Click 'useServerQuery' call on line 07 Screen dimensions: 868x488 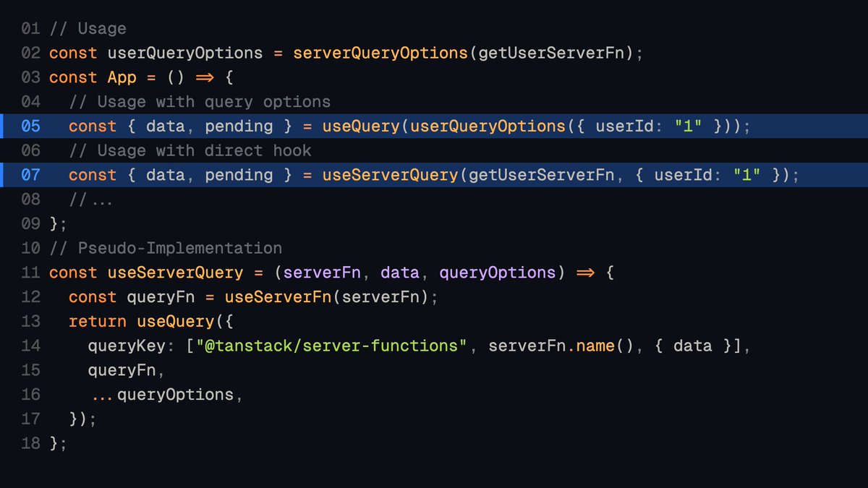point(390,175)
